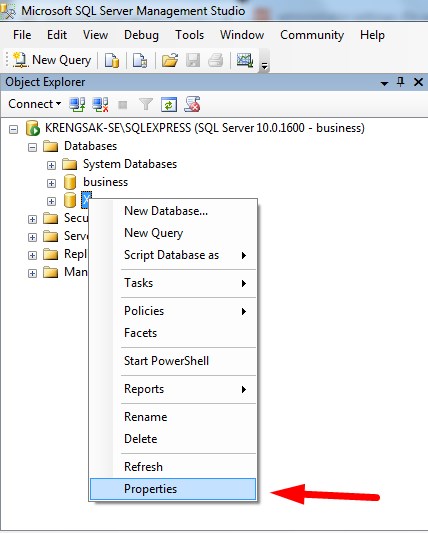Choose Rename from the context menu

point(173,417)
